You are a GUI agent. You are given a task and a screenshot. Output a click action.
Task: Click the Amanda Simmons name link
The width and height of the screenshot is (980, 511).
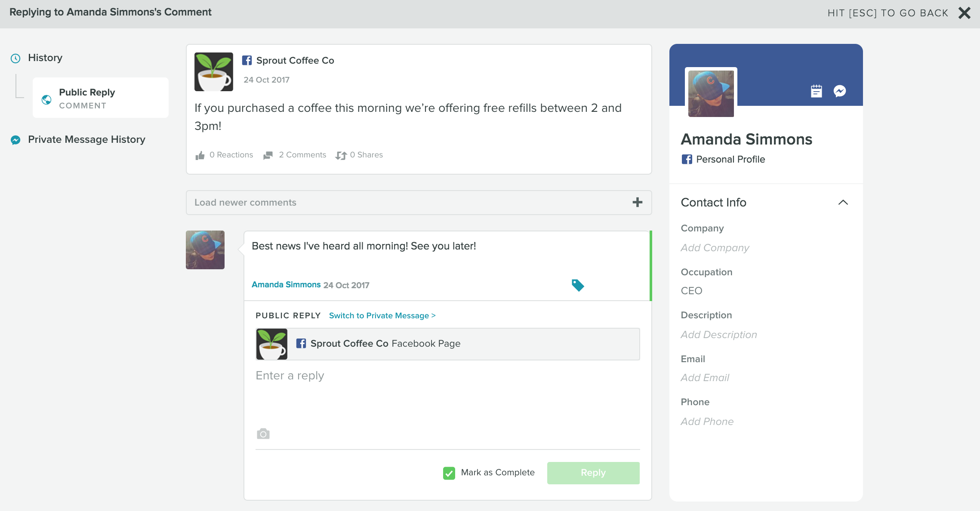pos(286,284)
